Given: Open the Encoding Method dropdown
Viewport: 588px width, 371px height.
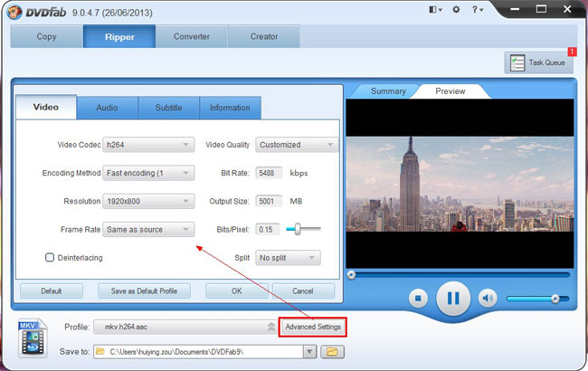Looking at the screenshot, I should [148, 173].
